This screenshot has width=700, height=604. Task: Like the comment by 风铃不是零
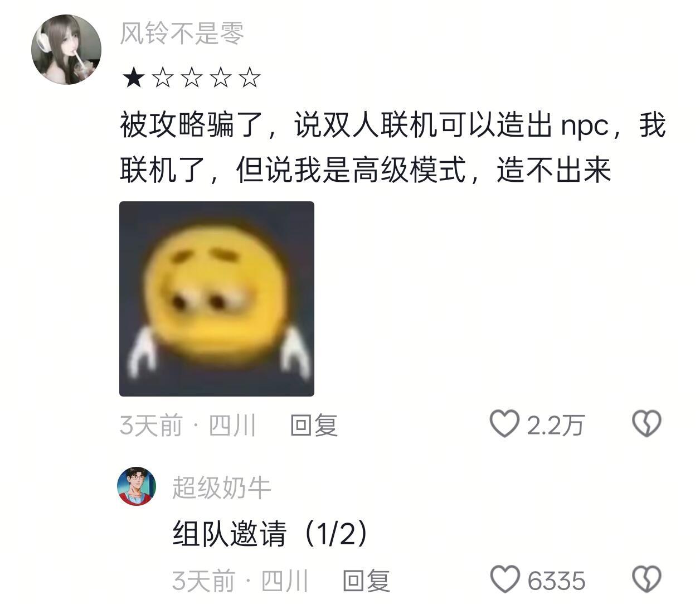coord(504,424)
